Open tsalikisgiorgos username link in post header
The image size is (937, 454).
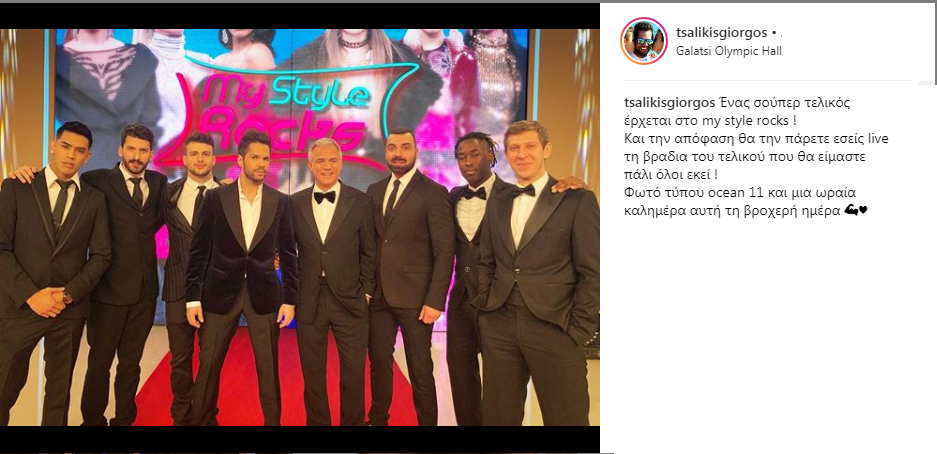point(722,31)
